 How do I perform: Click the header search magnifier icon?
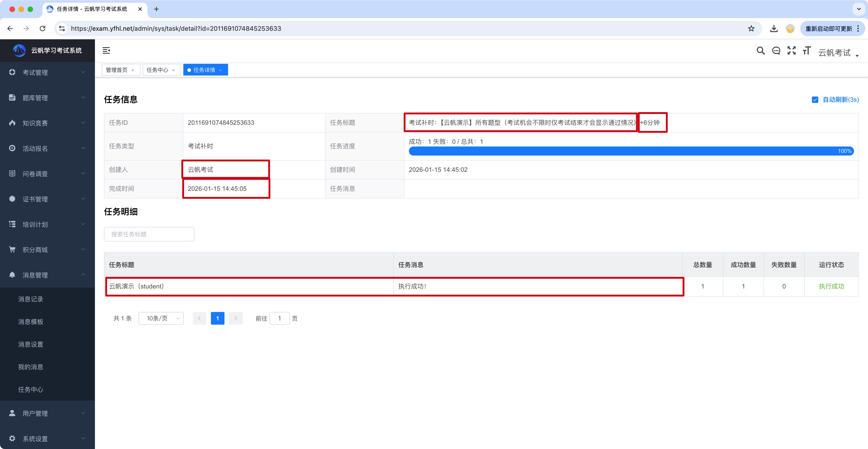point(760,51)
